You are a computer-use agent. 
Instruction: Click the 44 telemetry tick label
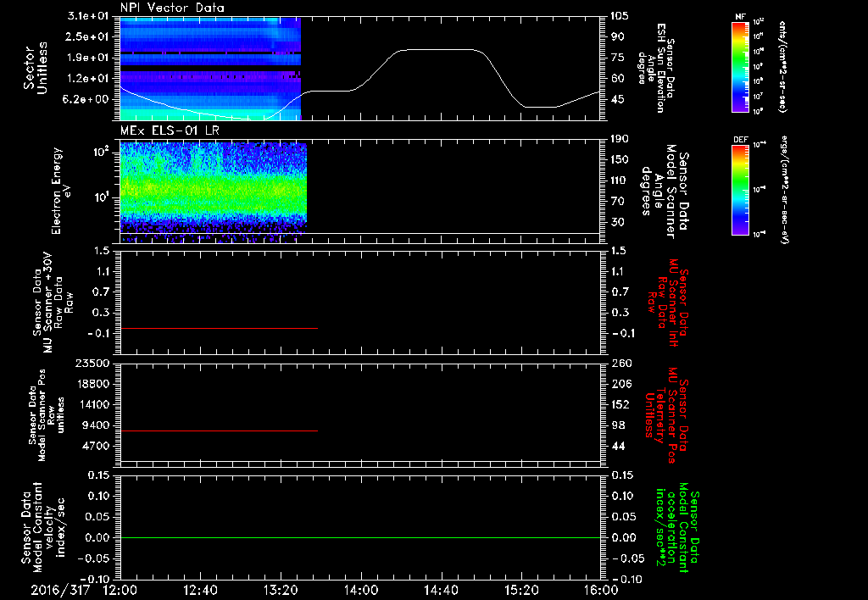tap(618, 446)
